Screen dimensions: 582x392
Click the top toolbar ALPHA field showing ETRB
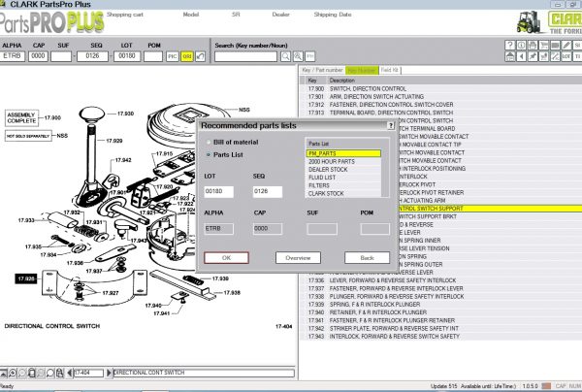click(x=13, y=56)
